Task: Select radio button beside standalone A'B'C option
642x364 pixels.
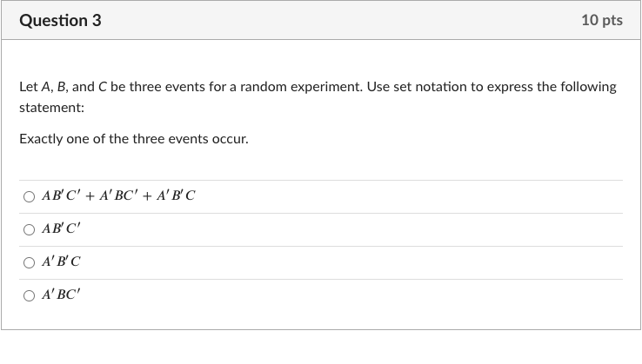Action: (29, 262)
